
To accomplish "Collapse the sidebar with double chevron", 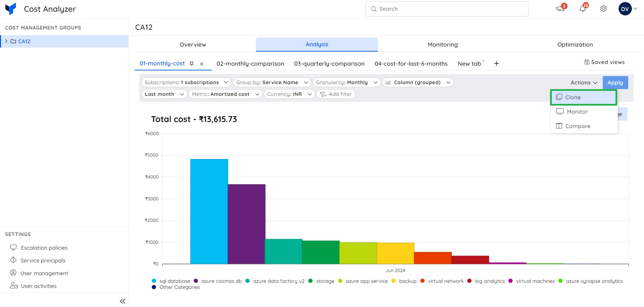I will pyautogui.click(x=122, y=301).
